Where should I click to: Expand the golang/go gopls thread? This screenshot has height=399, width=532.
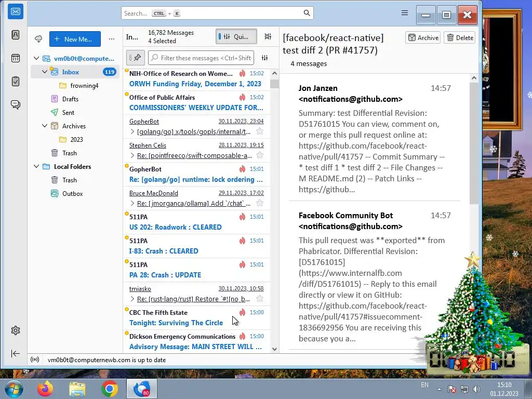pyautogui.click(x=132, y=131)
